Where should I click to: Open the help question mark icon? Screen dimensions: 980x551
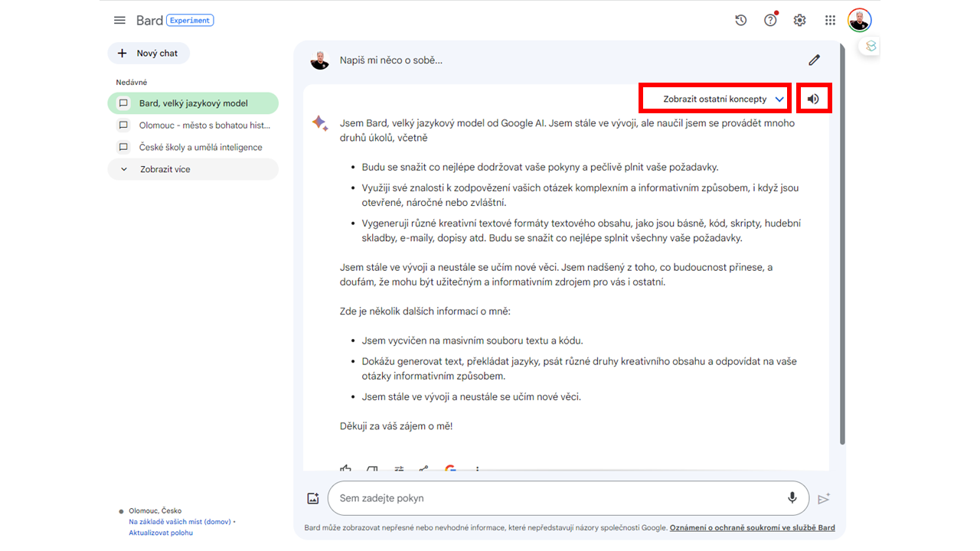770,20
